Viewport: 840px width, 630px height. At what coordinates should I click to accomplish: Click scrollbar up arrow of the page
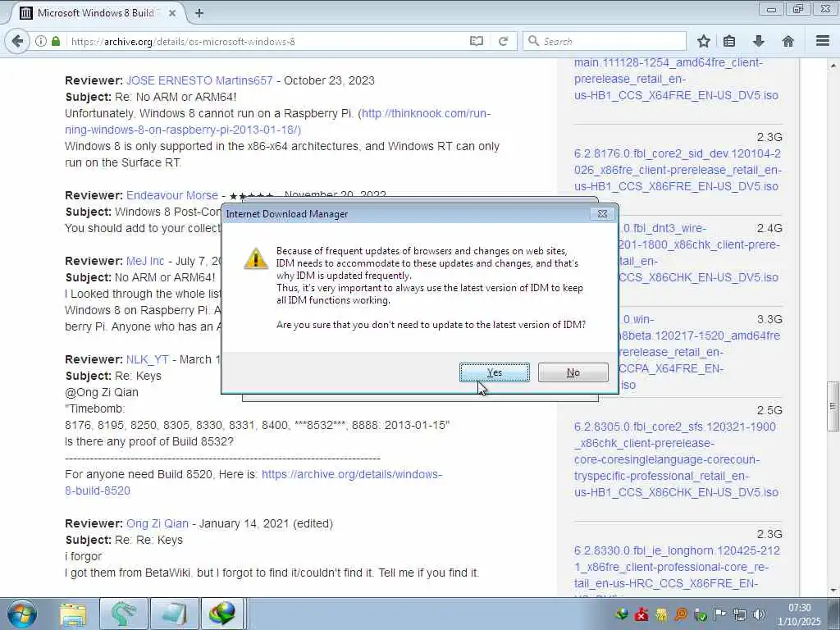(833, 66)
